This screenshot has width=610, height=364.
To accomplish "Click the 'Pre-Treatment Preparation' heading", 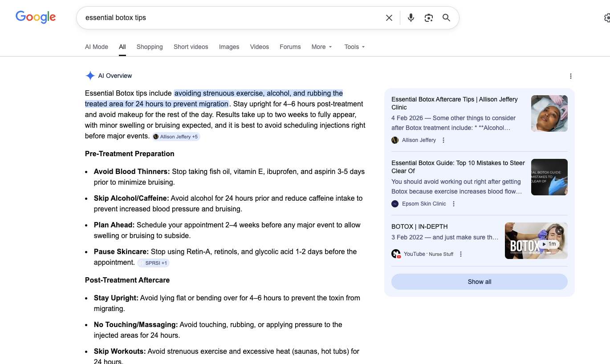I will pyautogui.click(x=130, y=154).
